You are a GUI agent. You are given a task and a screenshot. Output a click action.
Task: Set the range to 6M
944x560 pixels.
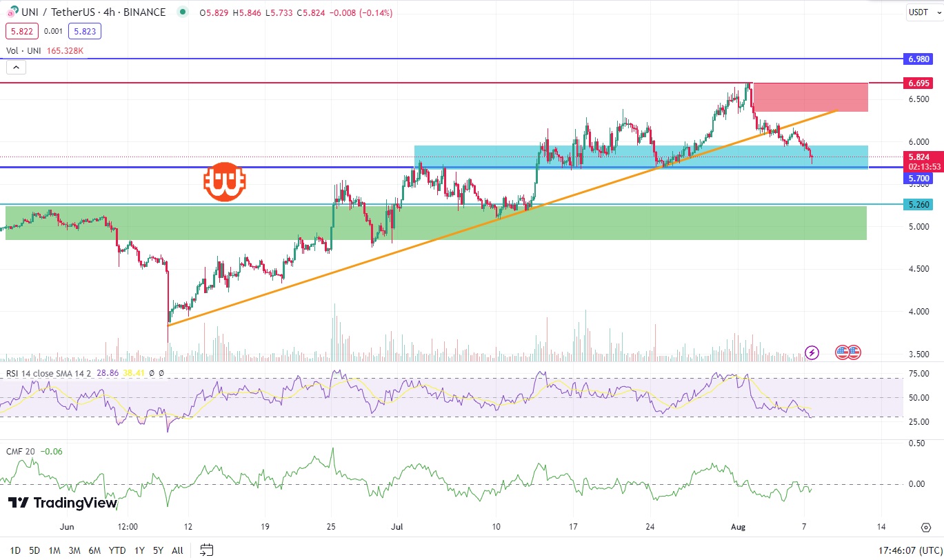tap(94, 550)
